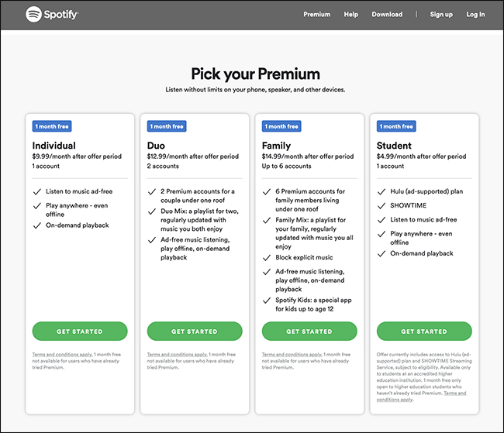Screen dimensions: 504x433
Task: Click the Spotify logo icon
Action: (34, 15)
